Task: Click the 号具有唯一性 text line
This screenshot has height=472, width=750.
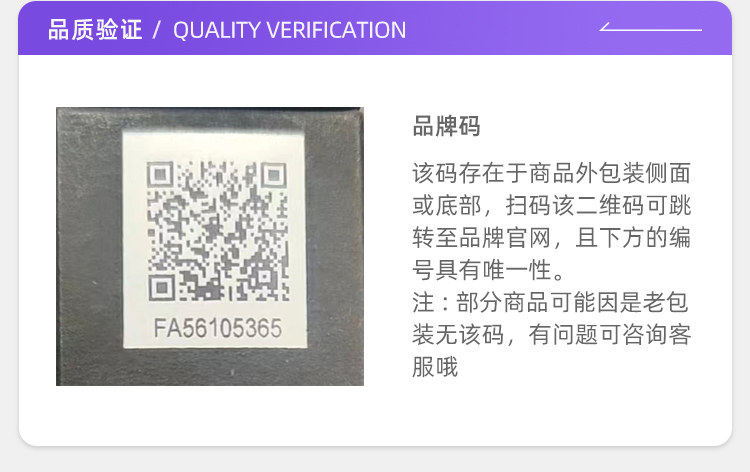Action: tap(488, 270)
